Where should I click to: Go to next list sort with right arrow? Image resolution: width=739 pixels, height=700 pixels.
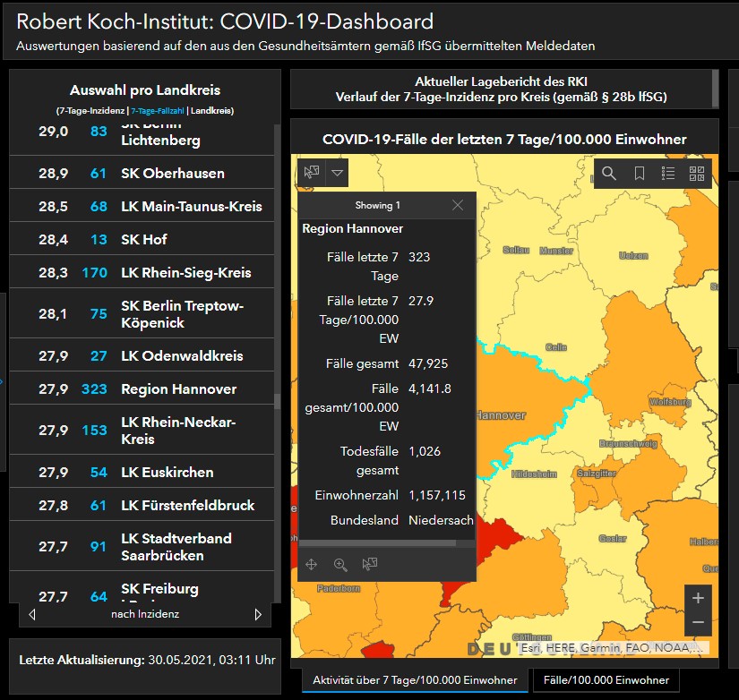tap(258, 614)
